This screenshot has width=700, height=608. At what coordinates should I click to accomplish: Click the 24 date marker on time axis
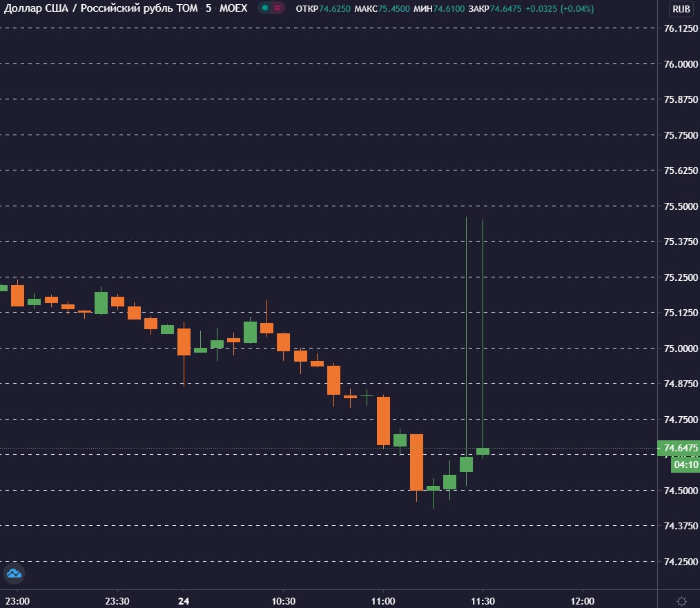tap(184, 601)
